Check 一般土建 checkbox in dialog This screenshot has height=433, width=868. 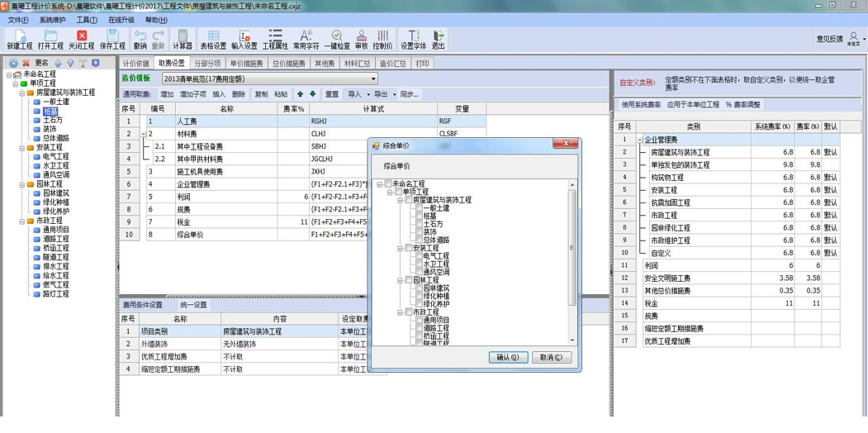tap(419, 208)
